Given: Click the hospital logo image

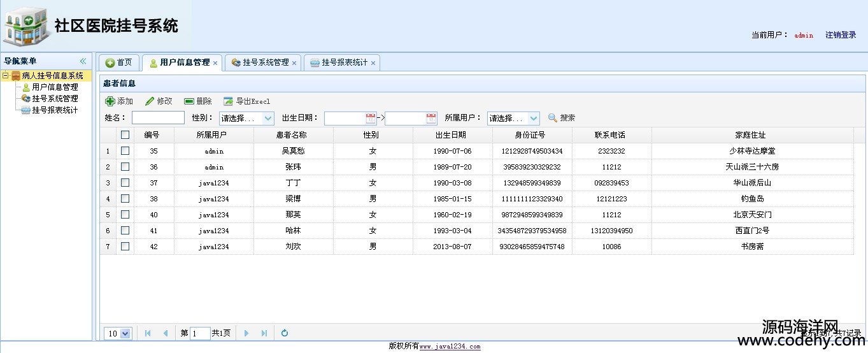Looking at the screenshot, I should pyautogui.click(x=25, y=25).
